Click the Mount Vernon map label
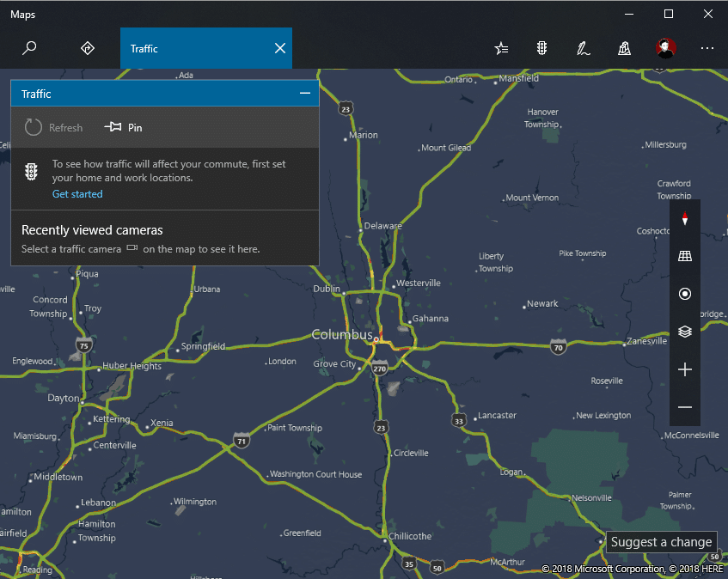The height and width of the screenshot is (579, 728). point(532,198)
